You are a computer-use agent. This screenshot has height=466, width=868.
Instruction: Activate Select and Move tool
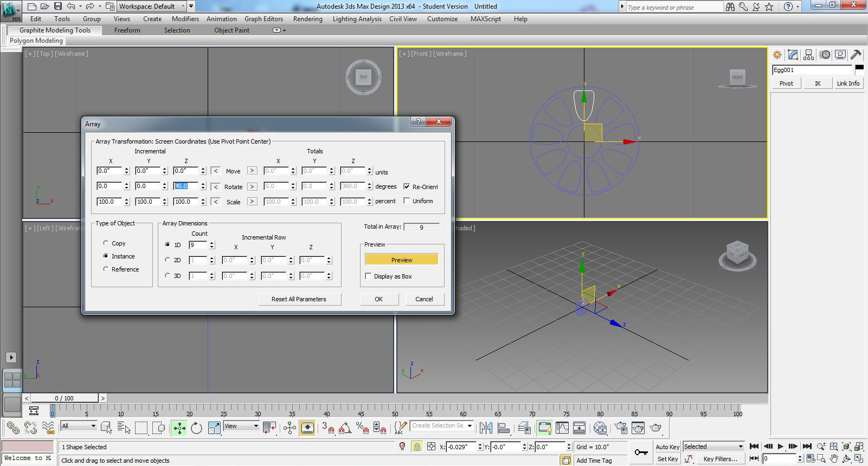point(179,428)
